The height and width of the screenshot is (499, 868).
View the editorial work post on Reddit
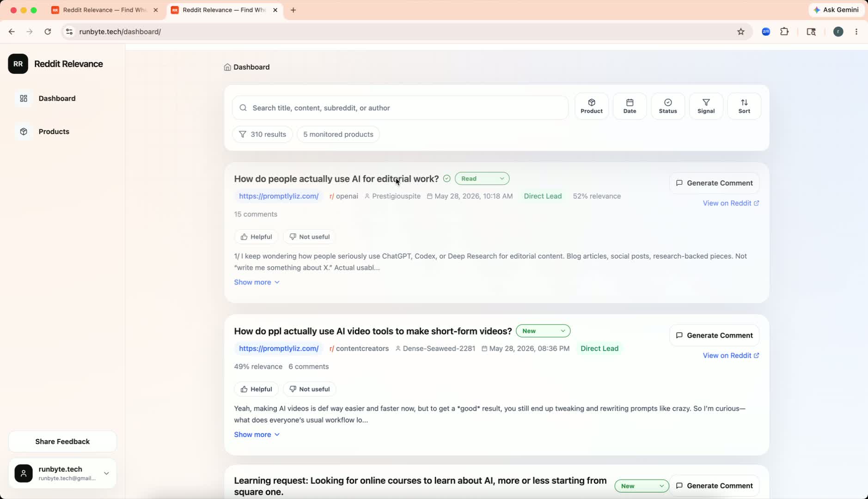pyautogui.click(x=731, y=203)
